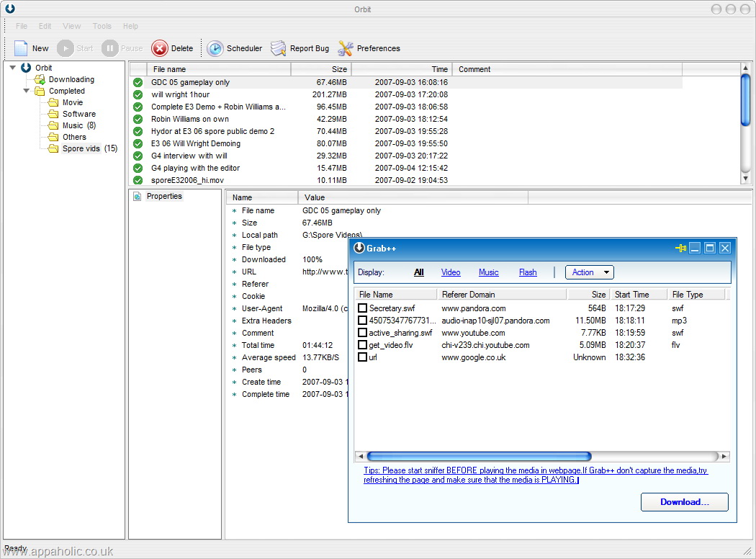Image resolution: width=756 pixels, height=559 pixels.
Task: Filter display by Video link
Action: pos(451,272)
